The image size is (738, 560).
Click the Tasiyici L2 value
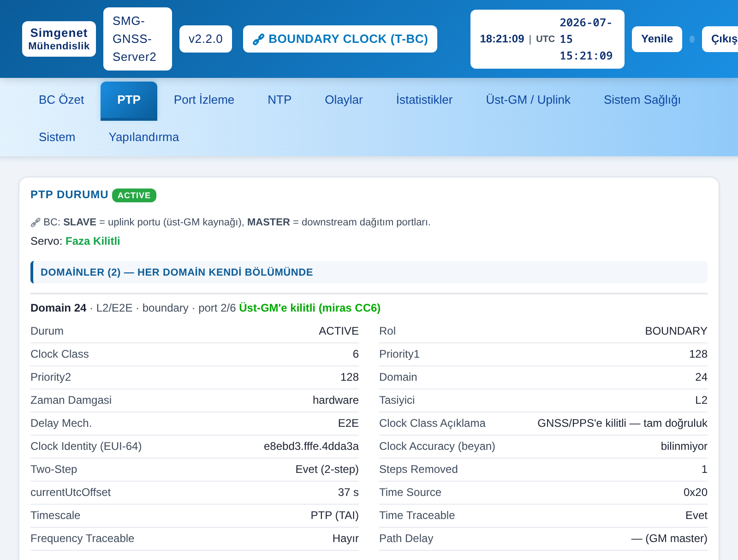pyautogui.click(x=701, y=400)
